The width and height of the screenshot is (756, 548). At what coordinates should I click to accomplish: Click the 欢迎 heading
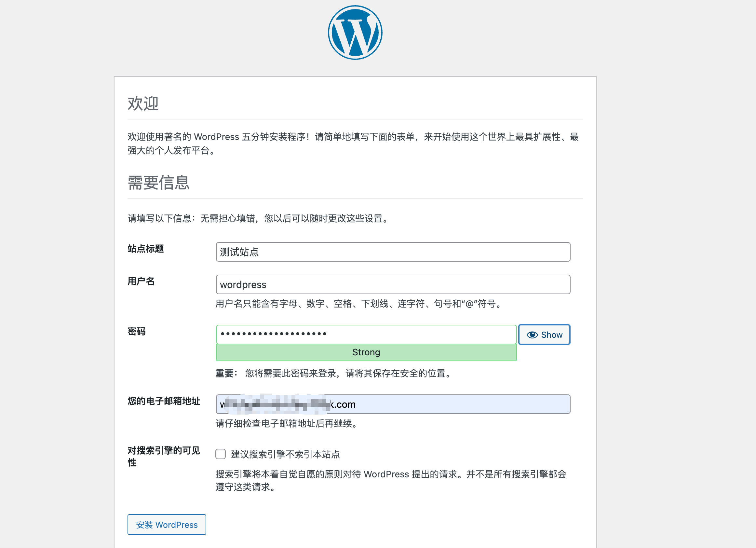143,103
